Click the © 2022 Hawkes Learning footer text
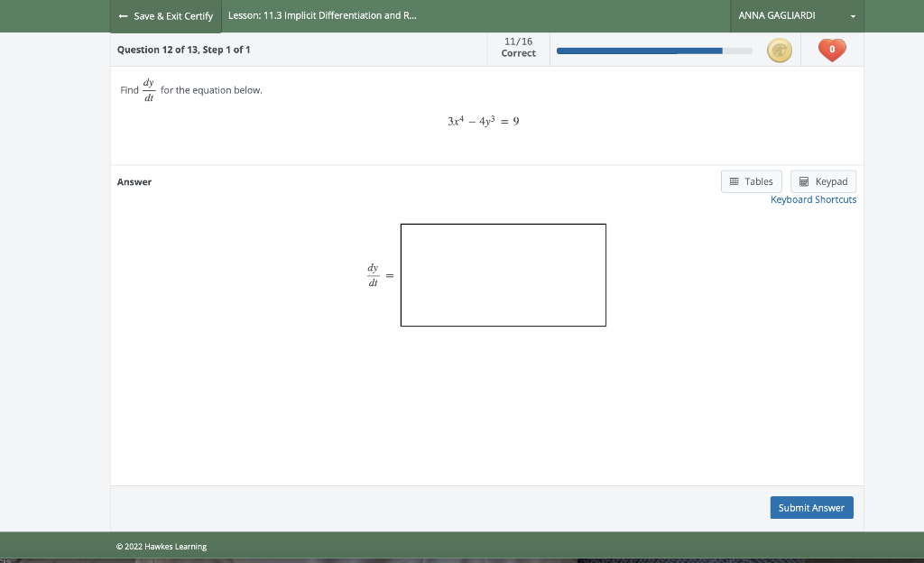 click(x=161, y=546)
